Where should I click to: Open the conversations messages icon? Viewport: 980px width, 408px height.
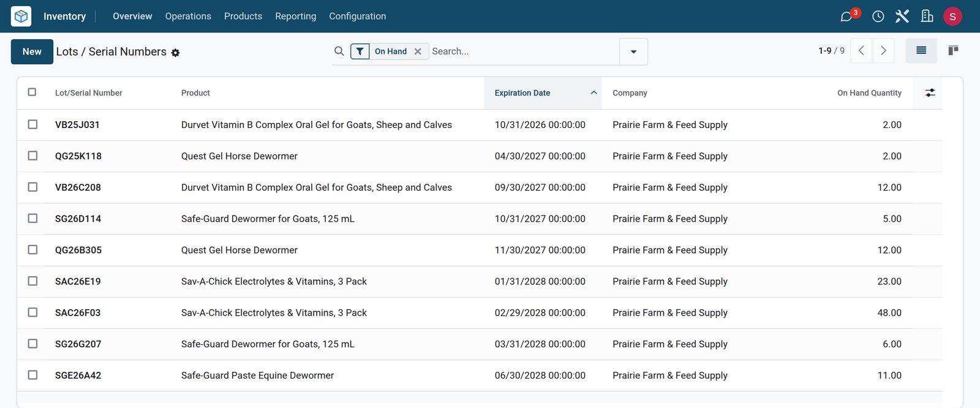point(846,17)
